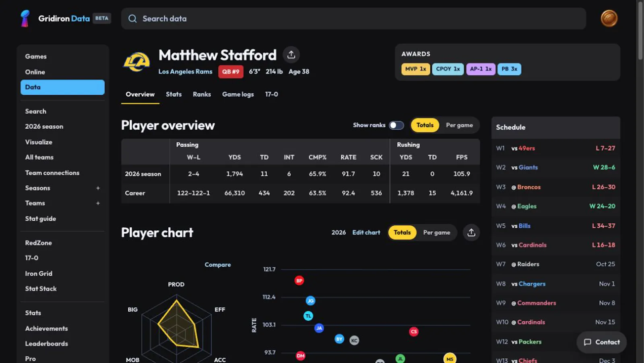This screenshot has height=363, width=644.
Task: Click the Los Angeles Rams team logo
Action: tap(136, 62)
